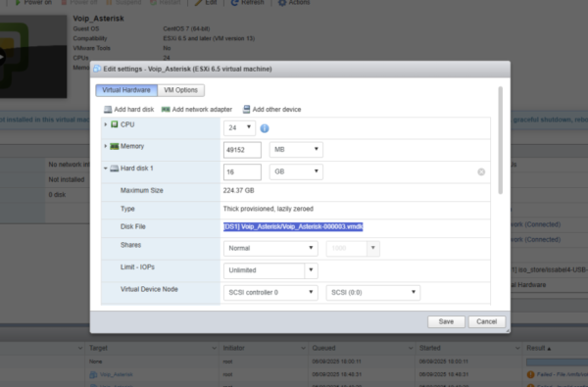
Task: Click the Voip_Asterisk VM name heading
Action: coord(98,19)
